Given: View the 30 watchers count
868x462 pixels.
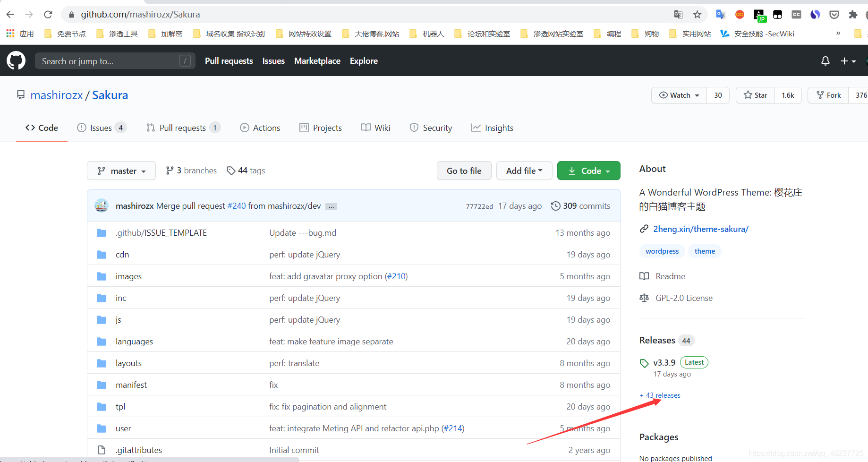Looking at the screenshot, I should (x=718, y=95).
